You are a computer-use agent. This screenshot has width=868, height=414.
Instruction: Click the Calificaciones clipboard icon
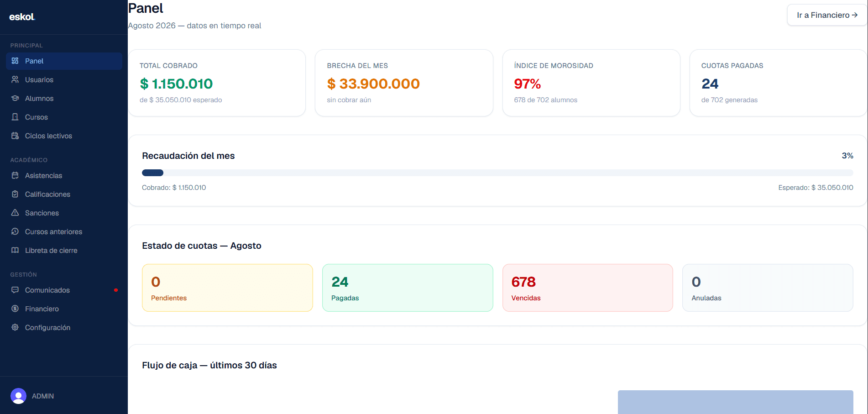click(15, 194)
